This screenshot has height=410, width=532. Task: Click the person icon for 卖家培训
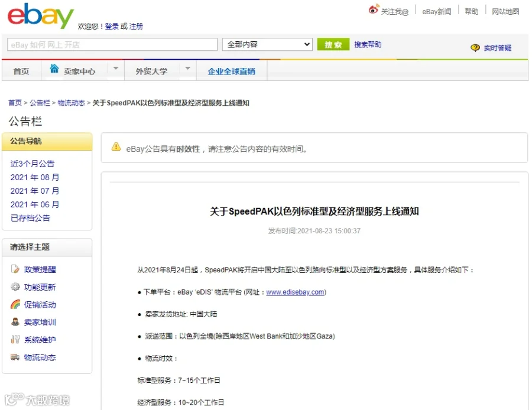tap(15, 322)
